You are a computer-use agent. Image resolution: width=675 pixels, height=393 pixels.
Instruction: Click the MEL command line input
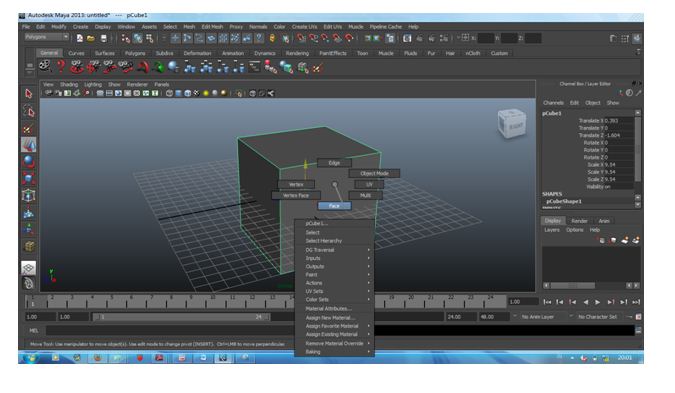[340, 331]
